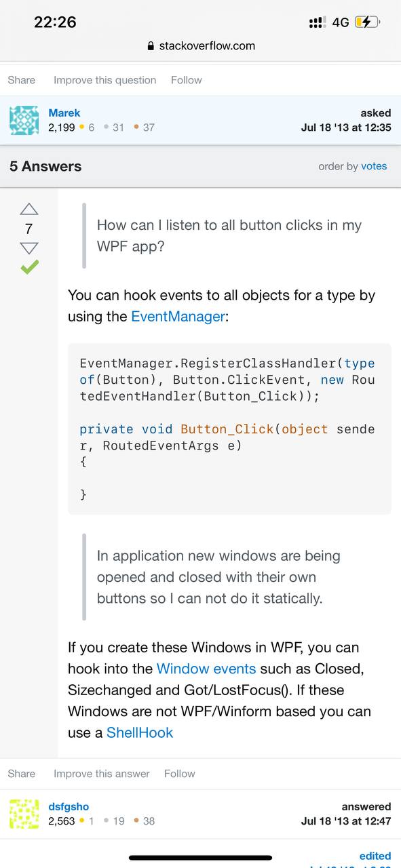Tap the cellular signal indicator
This screenshot has height=868, width=401.
click(317, 22)
